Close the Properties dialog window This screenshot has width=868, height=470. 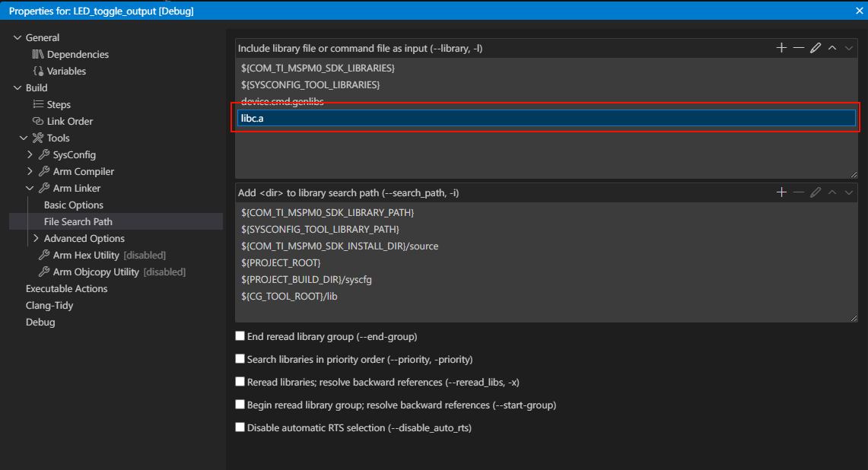pyautogui.click(x=859, y=10)
